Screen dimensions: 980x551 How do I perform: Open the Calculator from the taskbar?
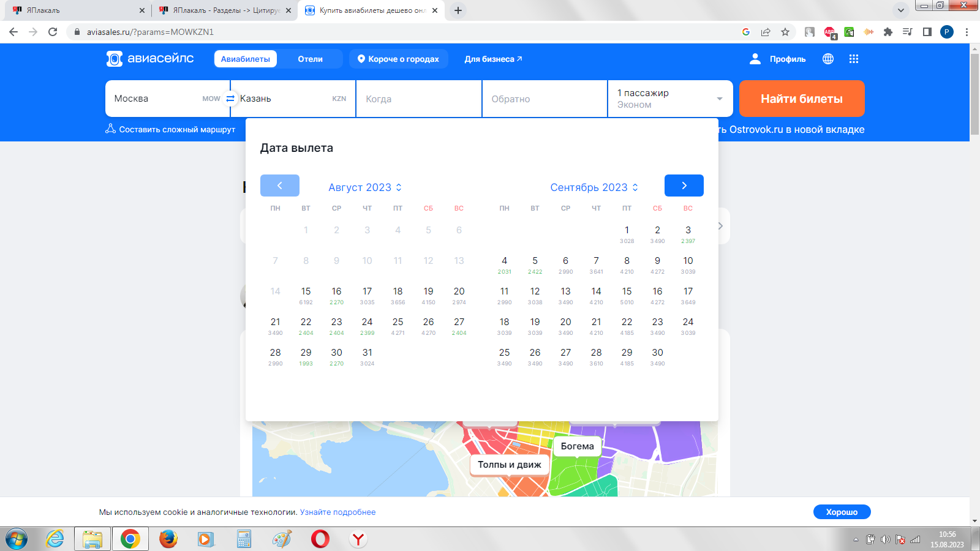[244, 539]
